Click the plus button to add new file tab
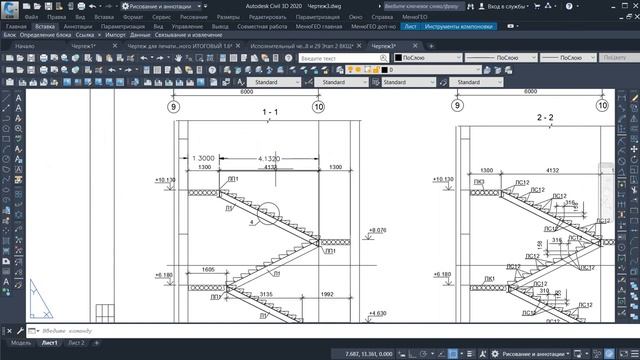 pyautogui.click(x=431, y=46)
